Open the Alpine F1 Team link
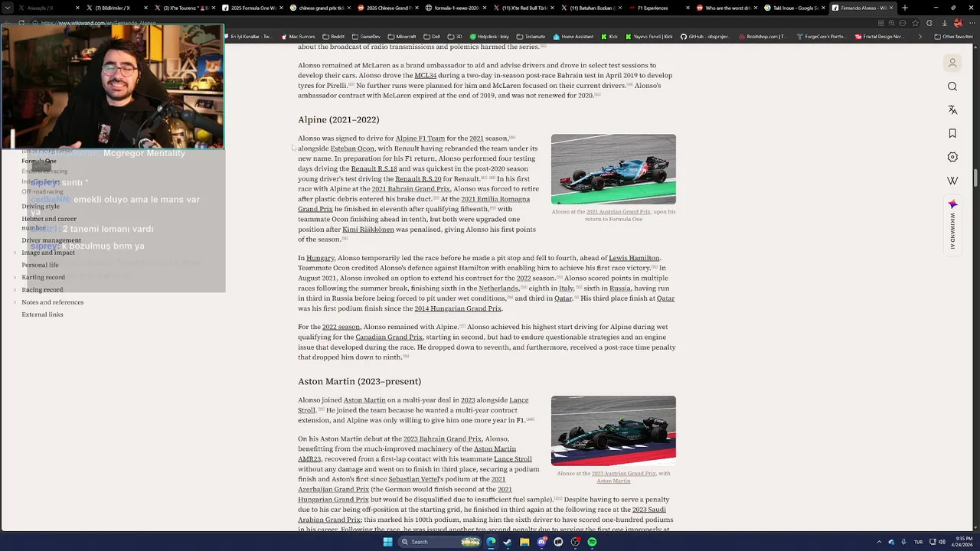 [420, 139]
